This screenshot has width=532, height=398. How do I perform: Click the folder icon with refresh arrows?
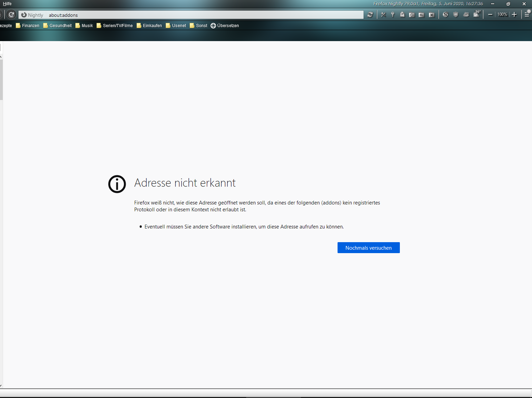click(x=412, y=15)
